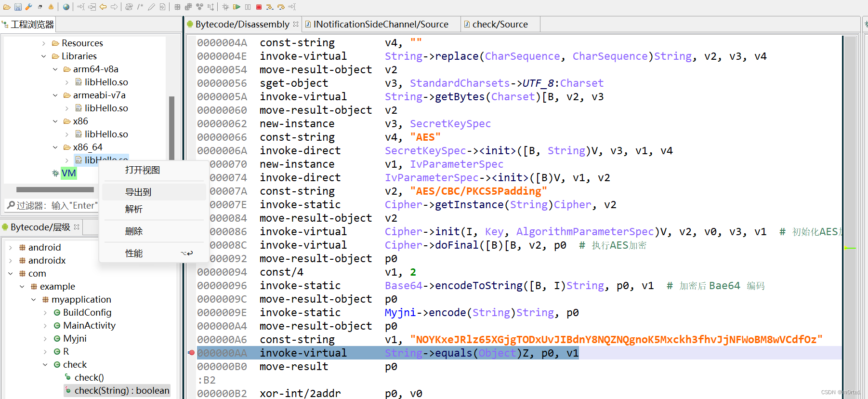Choose 解析 from the context menu
The image size is (868, 399).
(154, 209)
